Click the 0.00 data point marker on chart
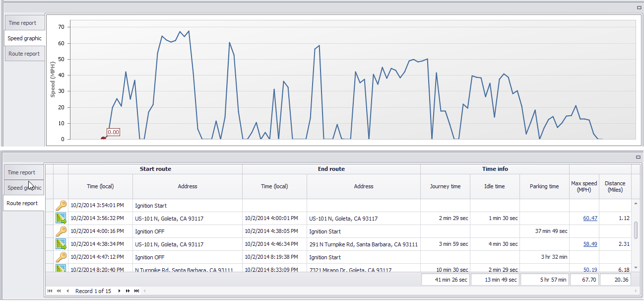This screenshot has height=302, width=644. coord(103,139)
